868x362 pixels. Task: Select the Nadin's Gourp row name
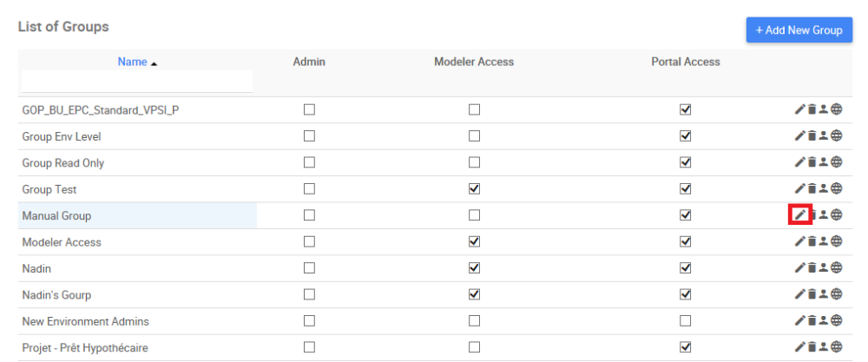coord(56,295)
